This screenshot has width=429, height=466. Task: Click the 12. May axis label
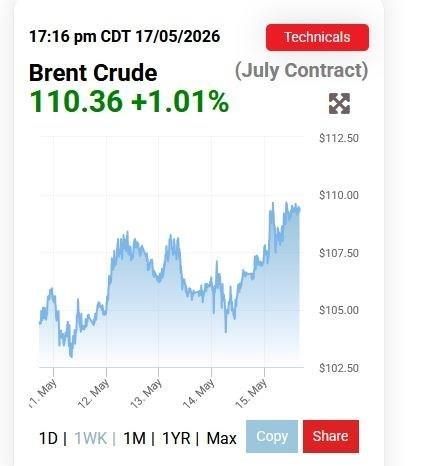[x=94, y=393]
